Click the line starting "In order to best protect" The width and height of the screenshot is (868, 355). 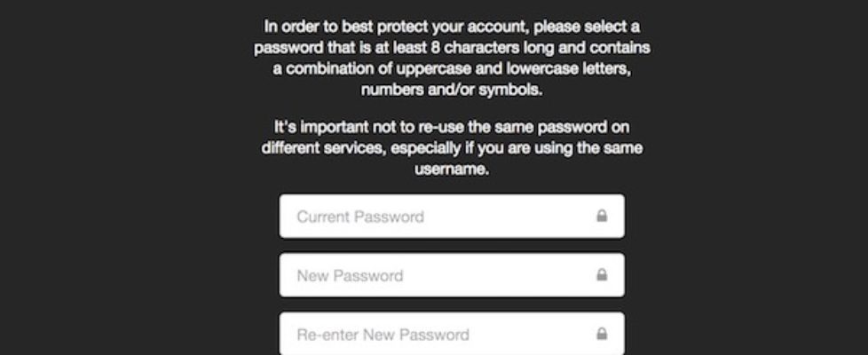point(451,26)
